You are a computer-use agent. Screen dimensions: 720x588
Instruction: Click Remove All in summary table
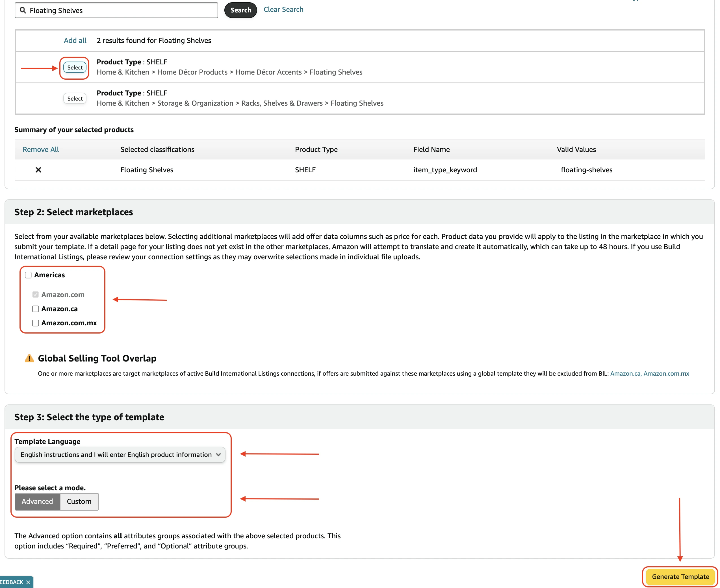click(x=41, y=149)
